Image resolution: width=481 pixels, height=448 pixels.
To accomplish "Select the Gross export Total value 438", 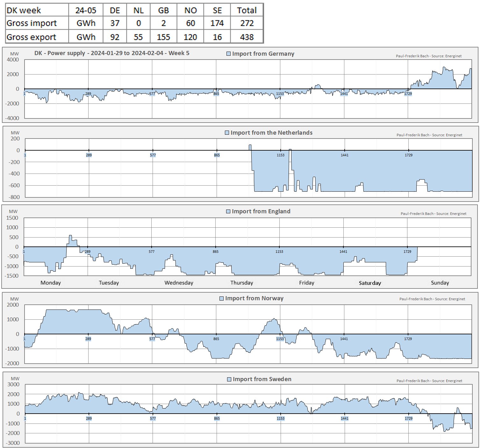I will (247, 37).
